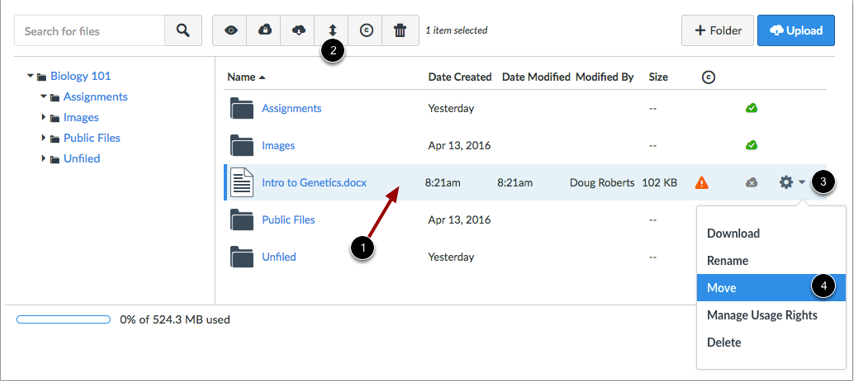Sort by Name column header arrow
The height and width of the screenshot is (381, 854).
[262, 78]
